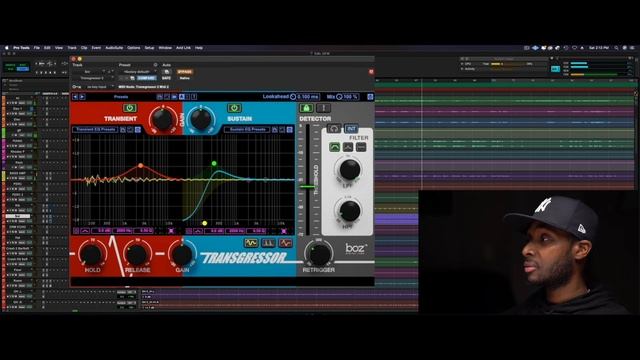Click the Transient EQ frequency value field

122,231
